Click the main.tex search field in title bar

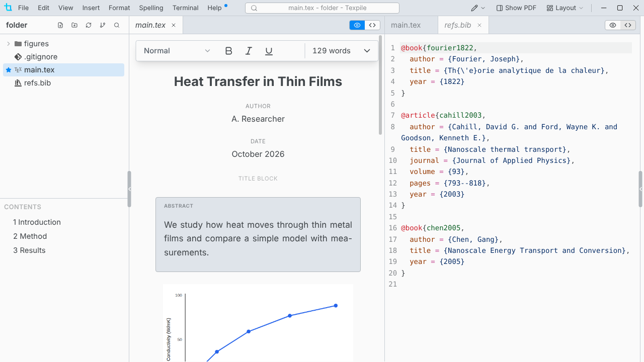(x=322, y=8)
